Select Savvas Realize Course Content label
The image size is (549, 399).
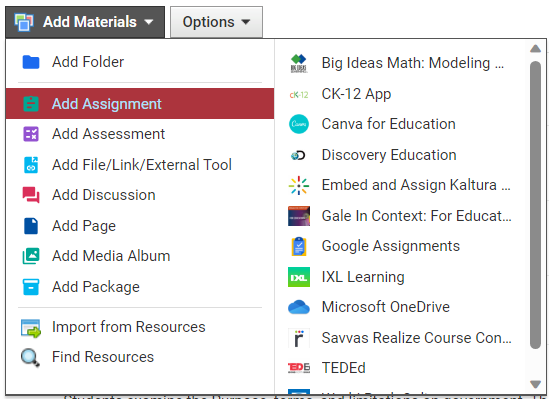pos(417,338)
